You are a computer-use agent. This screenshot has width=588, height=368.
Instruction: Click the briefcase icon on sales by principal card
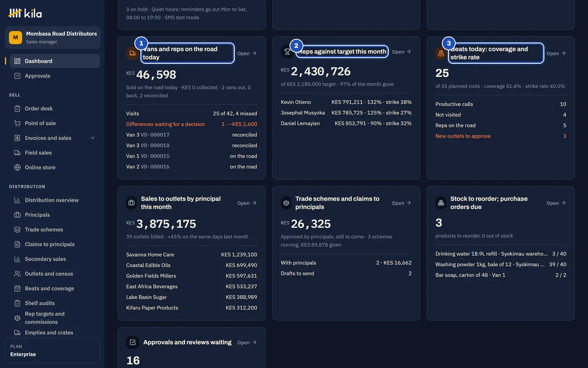[131, 203]
